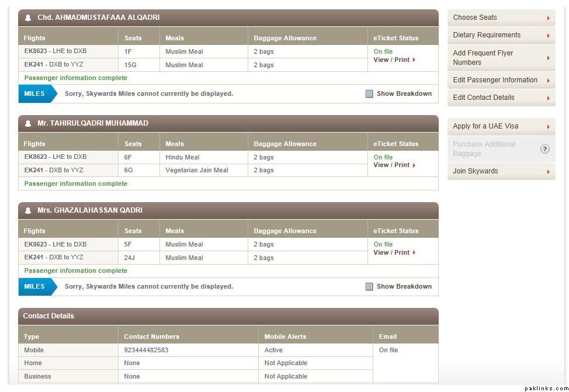
Task: Click passenger icon beside Mrs. GHAZALAHASSAN QADRI
Action: pos(28,210)
